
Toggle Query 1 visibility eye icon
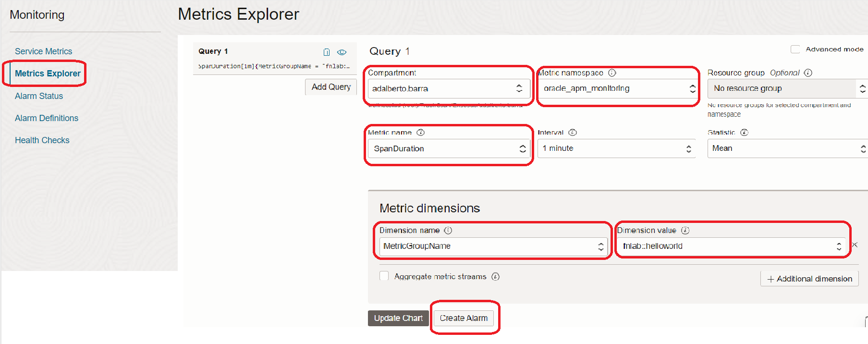(342, 52)
